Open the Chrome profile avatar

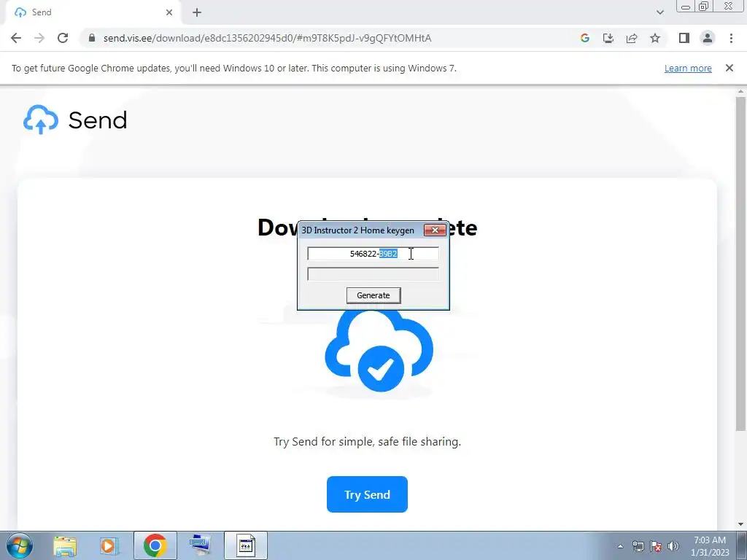708,38
